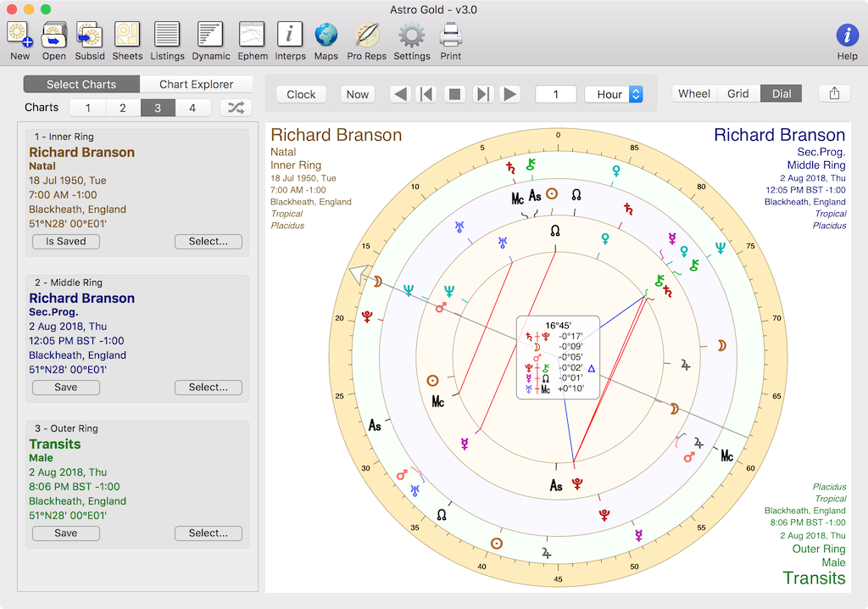Click the 16°45' value in aspect popup
Image resolution: width=868 pixels, height=609 pixels.
pos(558,325)
